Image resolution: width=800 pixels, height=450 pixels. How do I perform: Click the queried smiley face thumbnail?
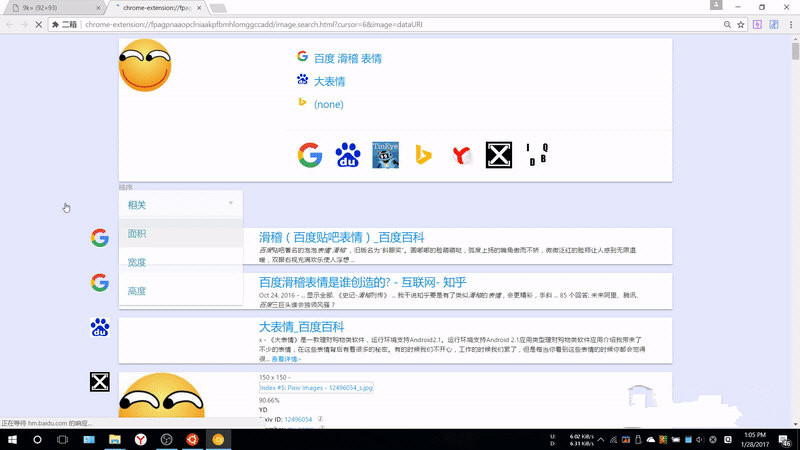click(145, 65)
